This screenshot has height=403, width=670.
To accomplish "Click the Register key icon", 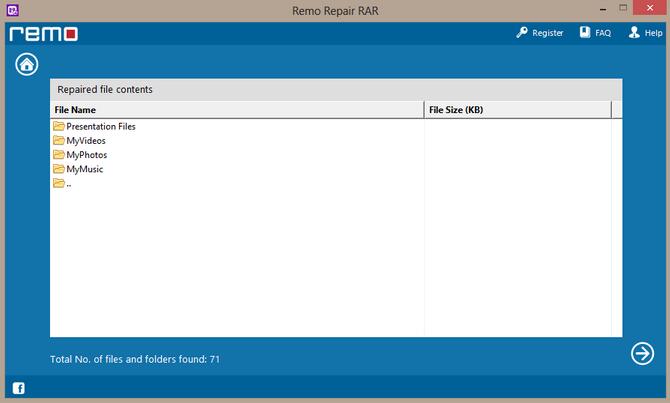I will pos(522,32).
